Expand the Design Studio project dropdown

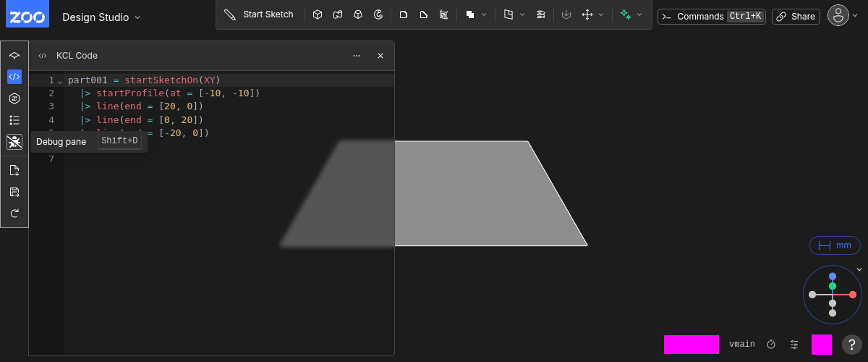point(101,17)
